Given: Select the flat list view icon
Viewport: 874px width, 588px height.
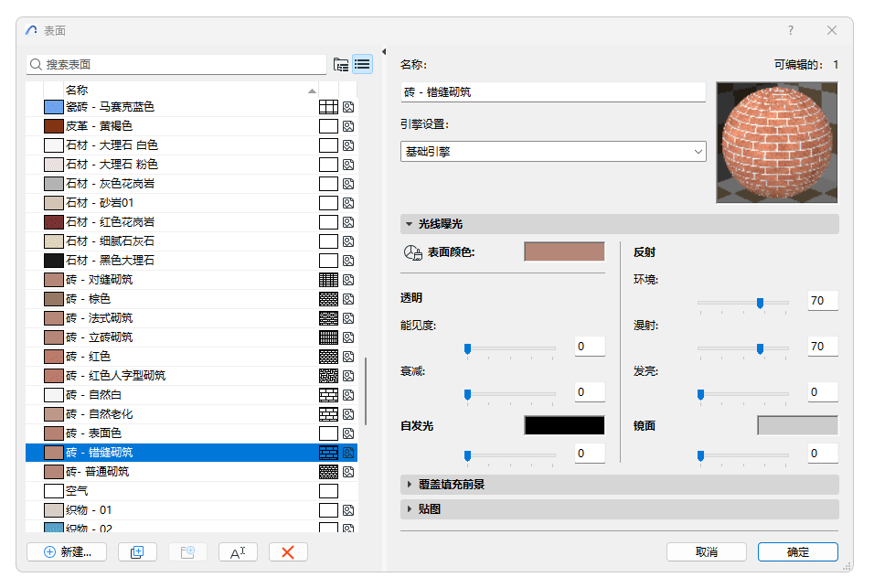Looking at the screenshot, I should [x=362, y=64].
